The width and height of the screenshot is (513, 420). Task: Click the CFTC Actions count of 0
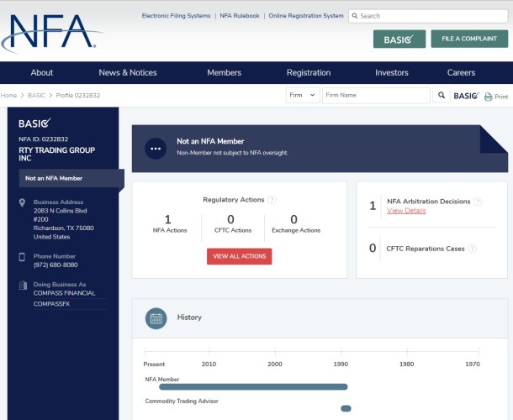[230, 219]
